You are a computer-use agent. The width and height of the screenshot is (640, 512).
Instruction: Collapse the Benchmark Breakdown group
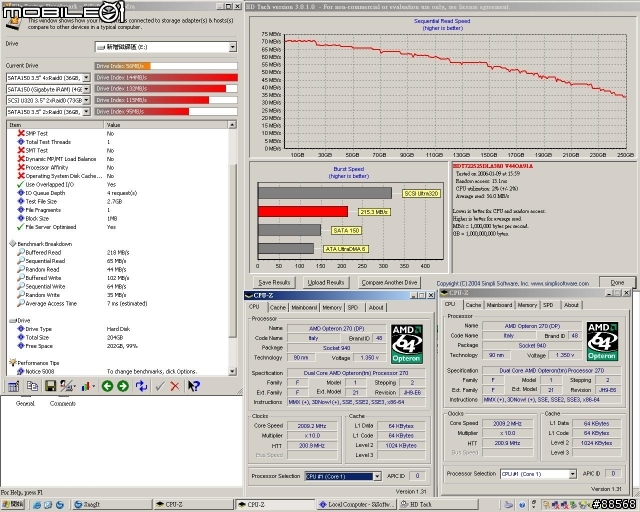[x=12, y=244]
